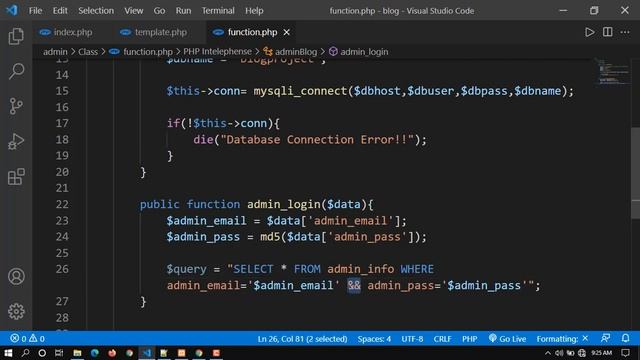Click the editor vertical scrollbar thumb
Screen dimensions: 640x360
636,173
